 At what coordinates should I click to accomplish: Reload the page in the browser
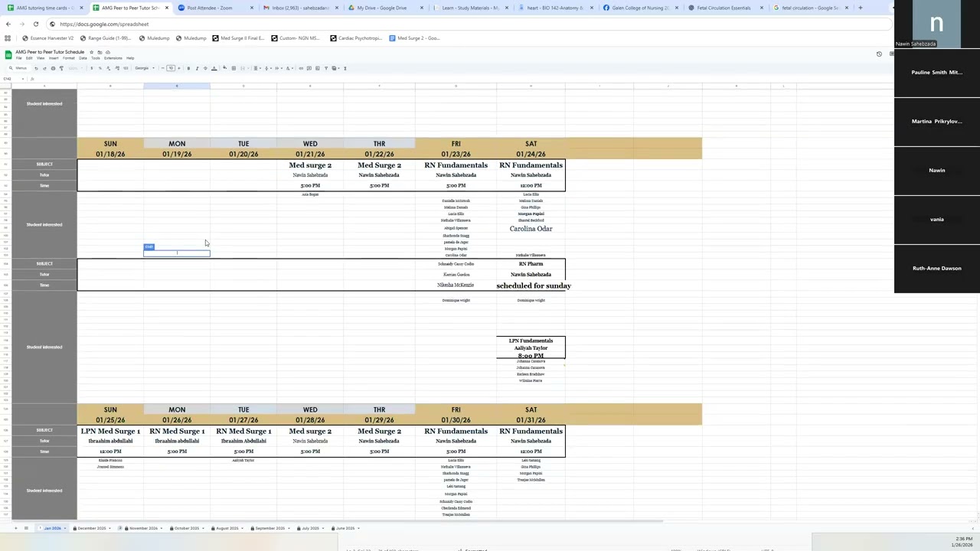point(35,24)
